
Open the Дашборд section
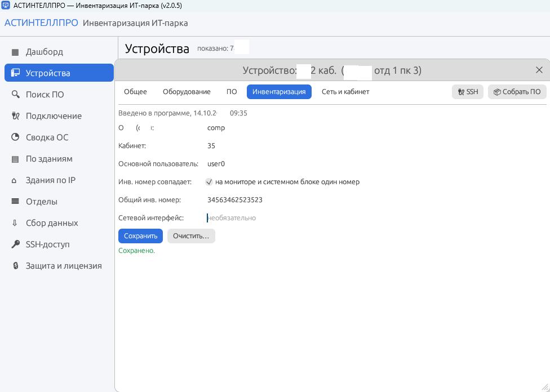59,52
